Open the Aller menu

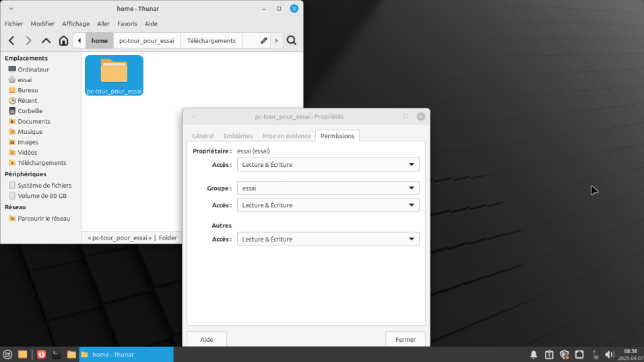pos(103,24)
